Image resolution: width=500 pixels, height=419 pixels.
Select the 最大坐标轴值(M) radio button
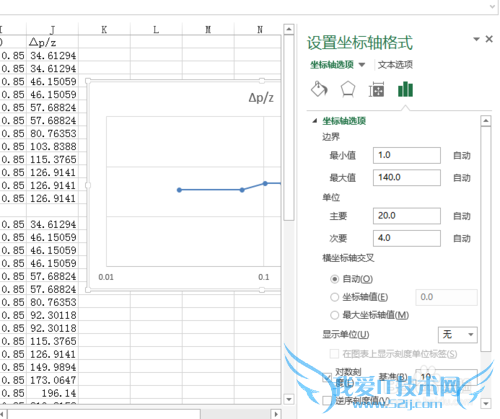click(334, 315)
